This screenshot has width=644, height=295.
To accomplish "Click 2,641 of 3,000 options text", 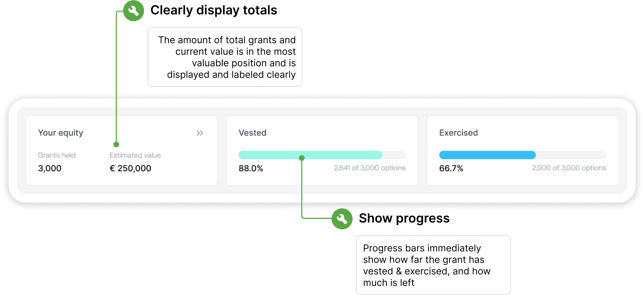I will (369, 168).
